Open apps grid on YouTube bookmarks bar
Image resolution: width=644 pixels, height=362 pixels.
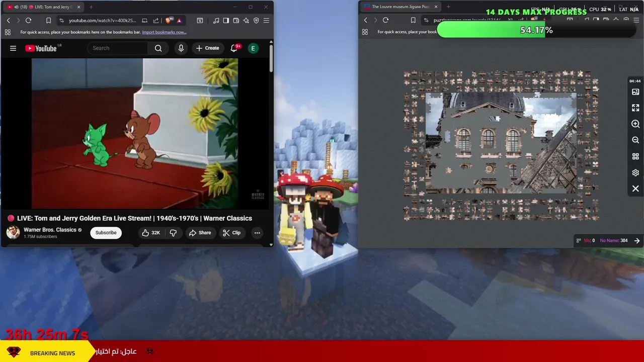pyautogui.click(x=8, y=32)
